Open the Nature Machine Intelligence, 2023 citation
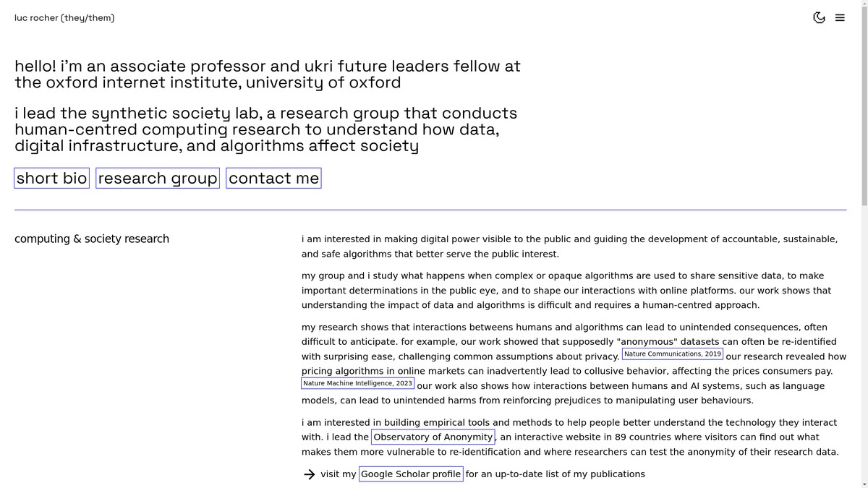 [x=357, y=383]
